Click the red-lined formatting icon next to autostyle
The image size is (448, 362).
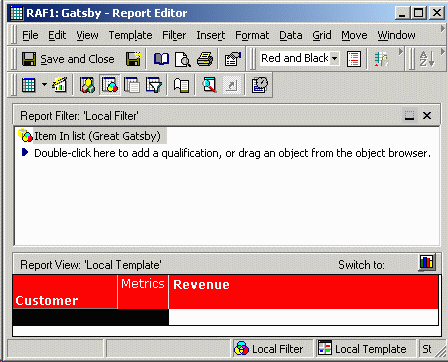click(354, 59)
